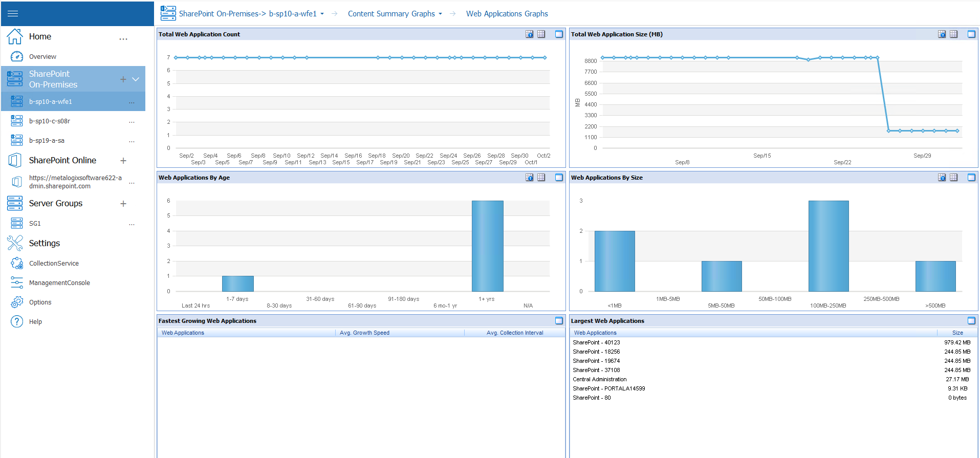Maximize the Total Web Application Size panel

(x=971, y=34)
